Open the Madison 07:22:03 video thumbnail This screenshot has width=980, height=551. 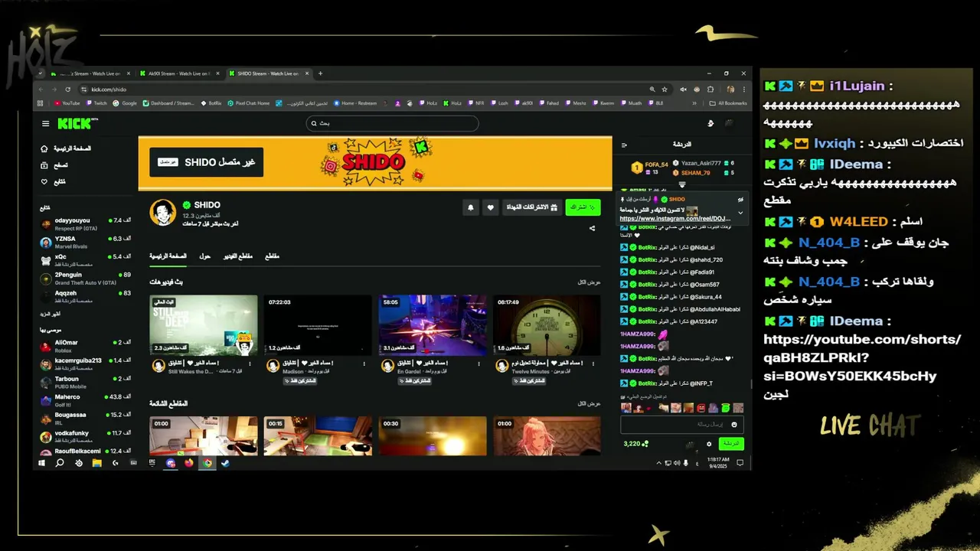318,325
